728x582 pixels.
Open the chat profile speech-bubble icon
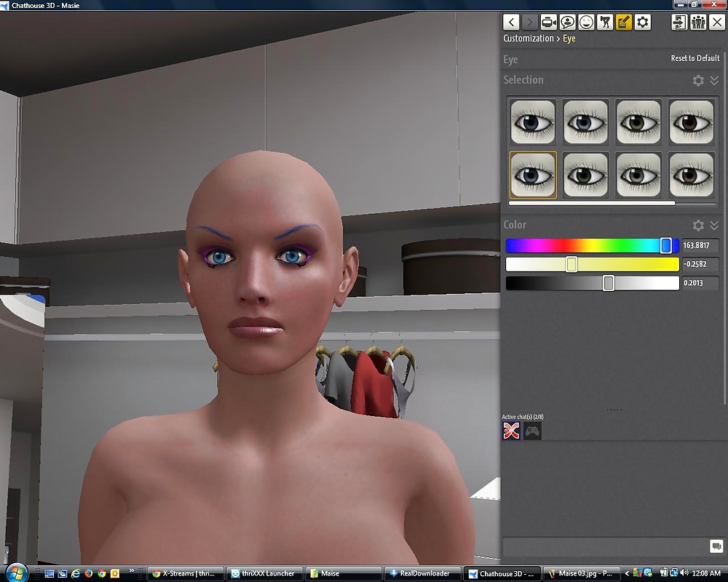pos(568,23)
